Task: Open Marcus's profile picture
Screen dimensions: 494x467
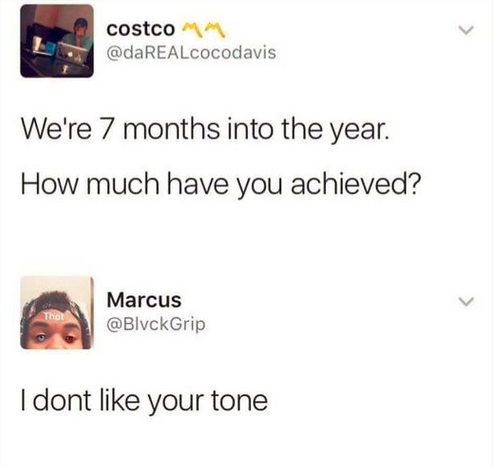Action: pos(57,313)
